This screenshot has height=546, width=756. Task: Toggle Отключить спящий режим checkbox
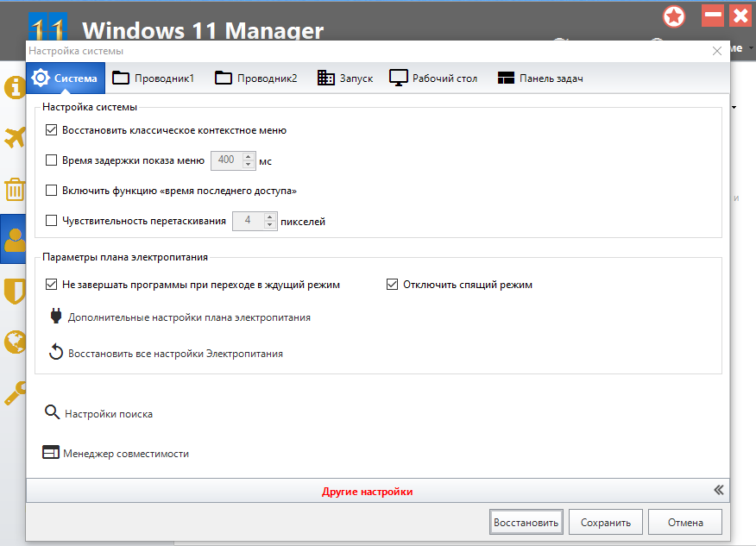point(392,285)
